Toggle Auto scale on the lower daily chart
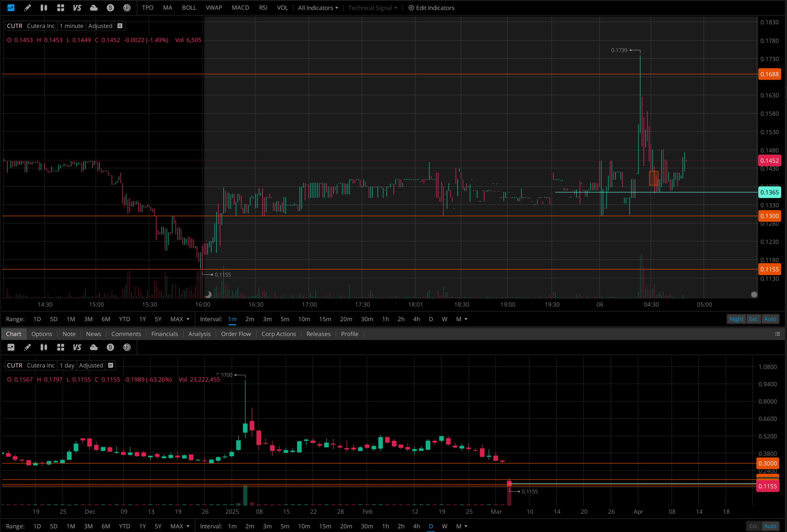Screen dimensions: 787x532 (x=770, y=526)
